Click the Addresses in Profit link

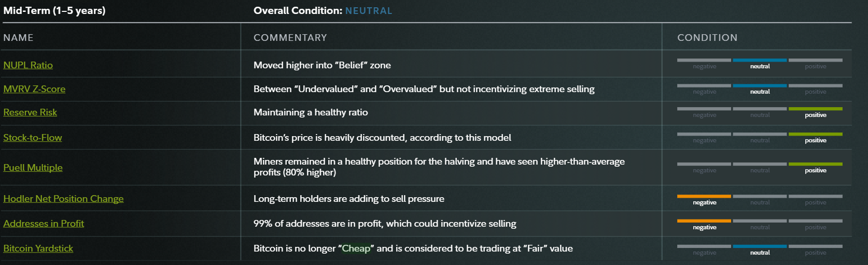click(44, 224)
